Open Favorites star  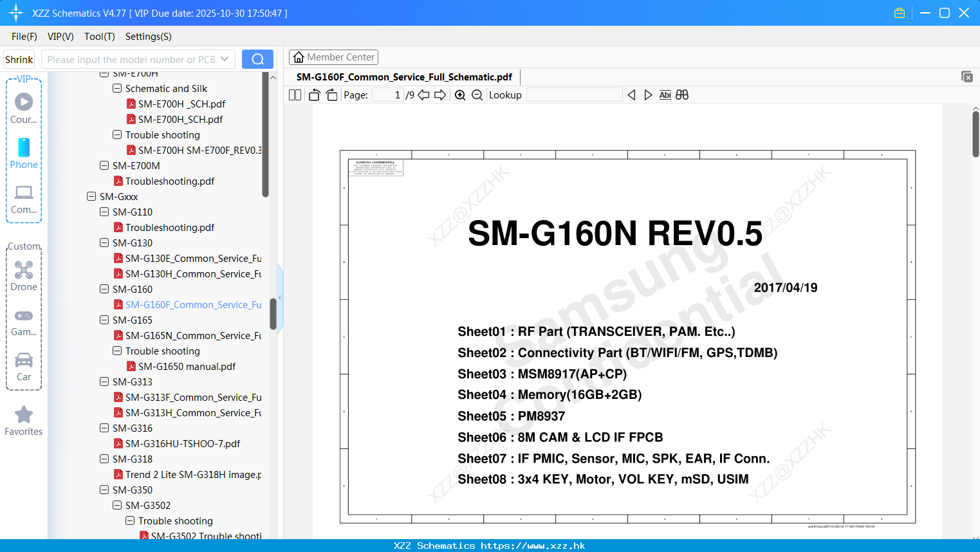24,421
